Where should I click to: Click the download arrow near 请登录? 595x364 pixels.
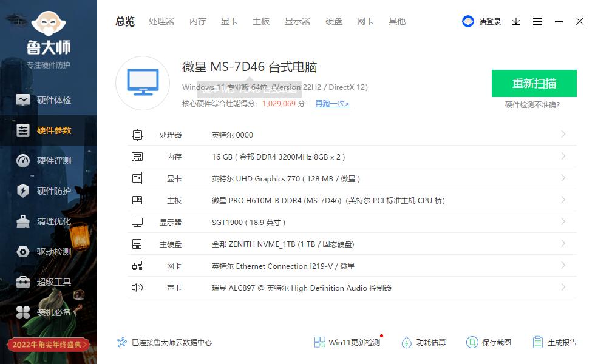pos(516,21)
